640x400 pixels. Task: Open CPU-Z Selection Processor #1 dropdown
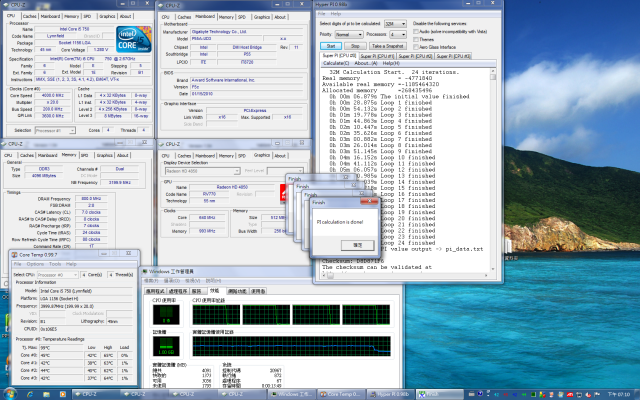(55, 131)
